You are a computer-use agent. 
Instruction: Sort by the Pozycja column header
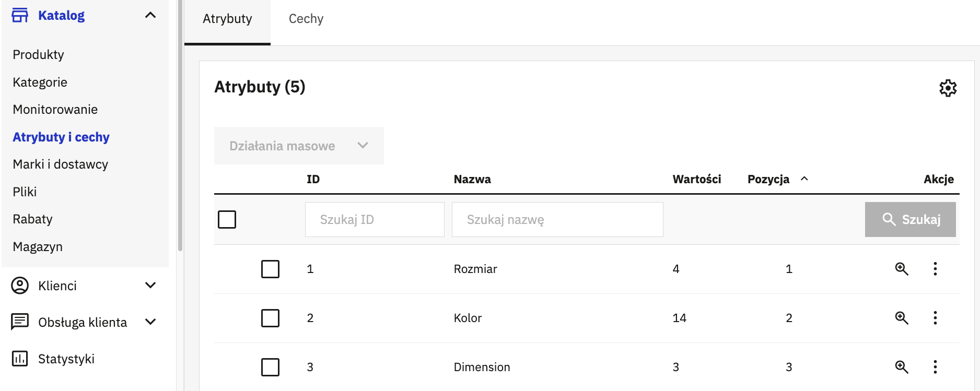click(768, 179)
